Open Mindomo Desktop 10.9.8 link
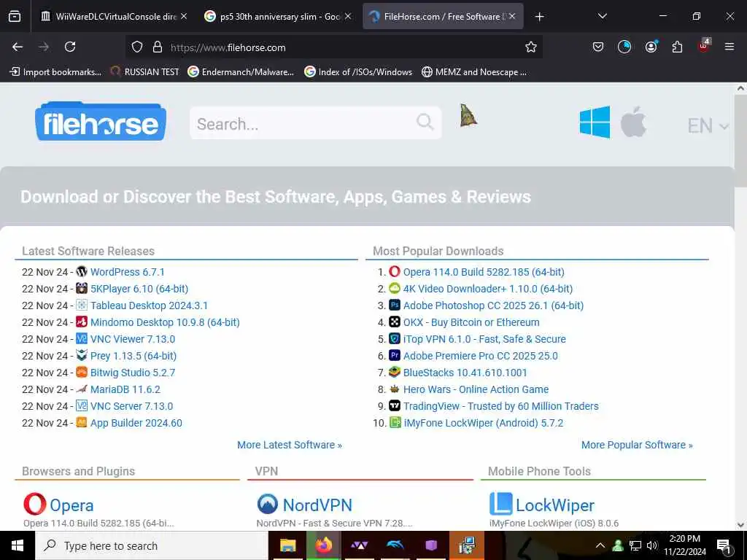747x560 pixels. point(165,322)
